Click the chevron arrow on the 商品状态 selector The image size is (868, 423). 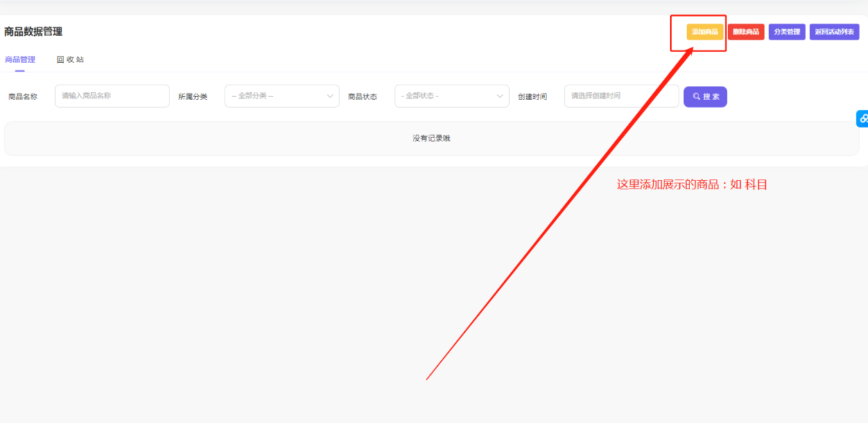pos(499,96)
